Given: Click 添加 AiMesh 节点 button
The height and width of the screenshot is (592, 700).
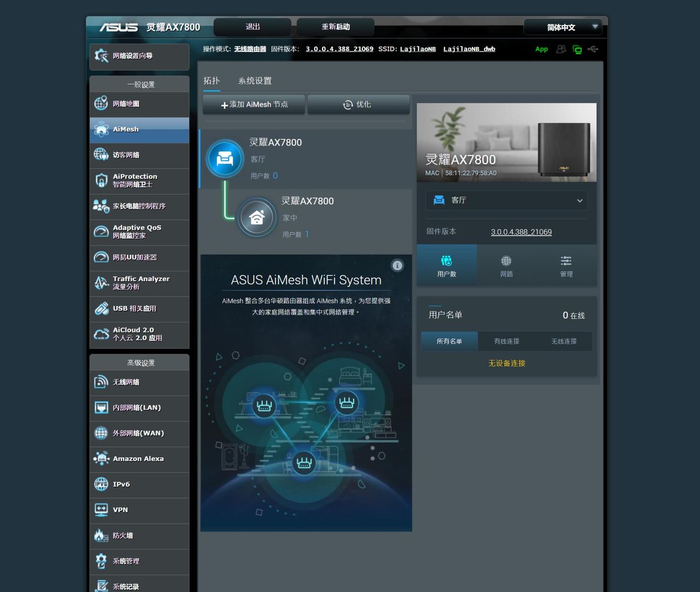Looking at the screenshot, I should tap(254, 105).
